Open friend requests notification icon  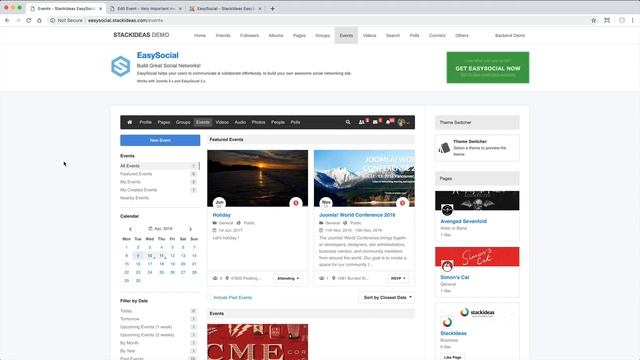[362, 122]
